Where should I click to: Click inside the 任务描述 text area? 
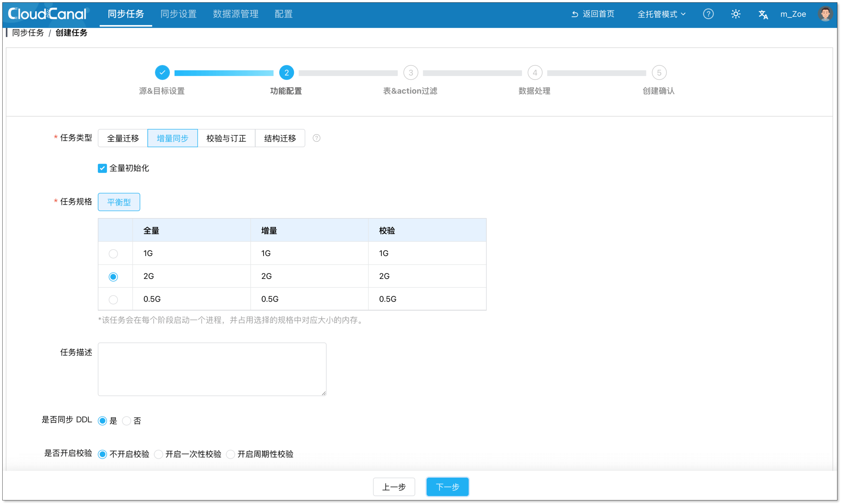tap(212, 369)
